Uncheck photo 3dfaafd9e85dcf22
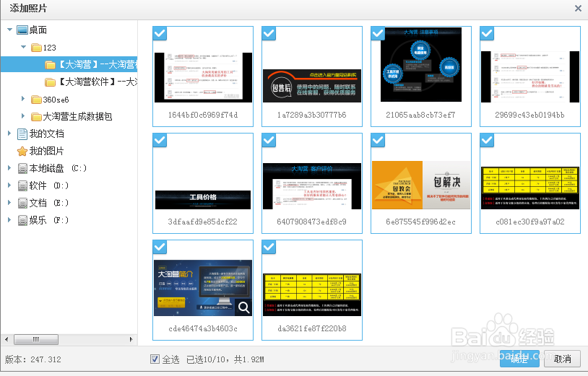The image size is (588, 376). coord(160,140)
